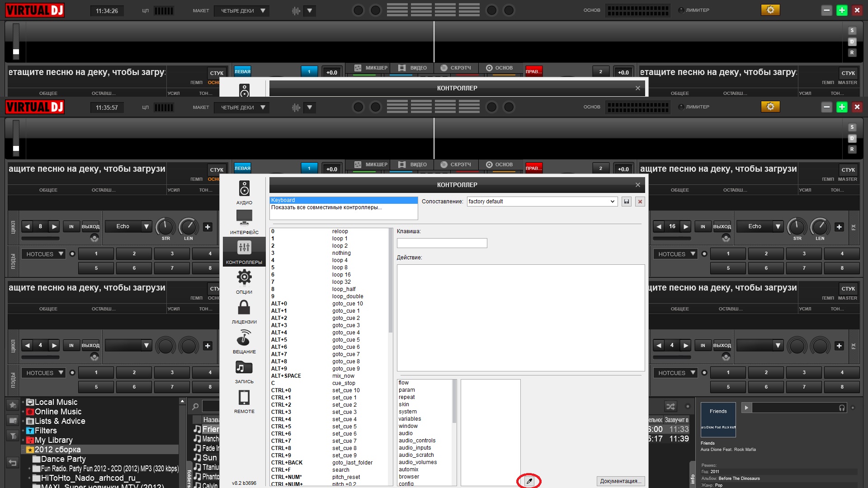Switch to the СКРЭТЧ tab in lower window
Screen dimensions: 868x488
click(456, 165)
